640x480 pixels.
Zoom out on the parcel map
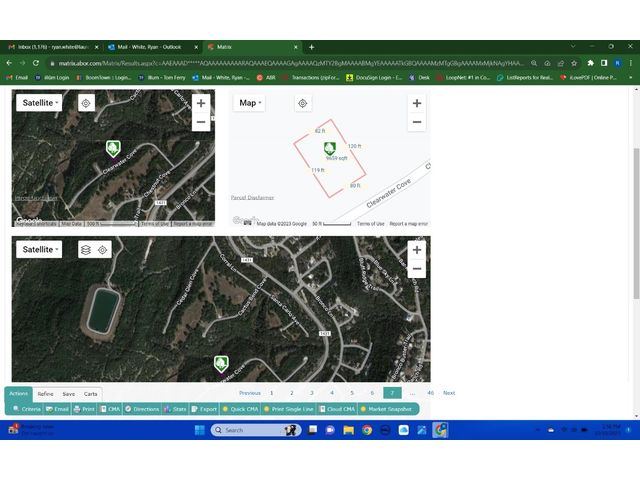pos(417,122)
